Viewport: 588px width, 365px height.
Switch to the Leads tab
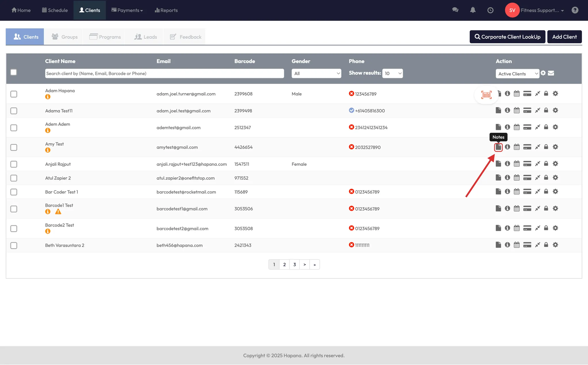[146, 37]
